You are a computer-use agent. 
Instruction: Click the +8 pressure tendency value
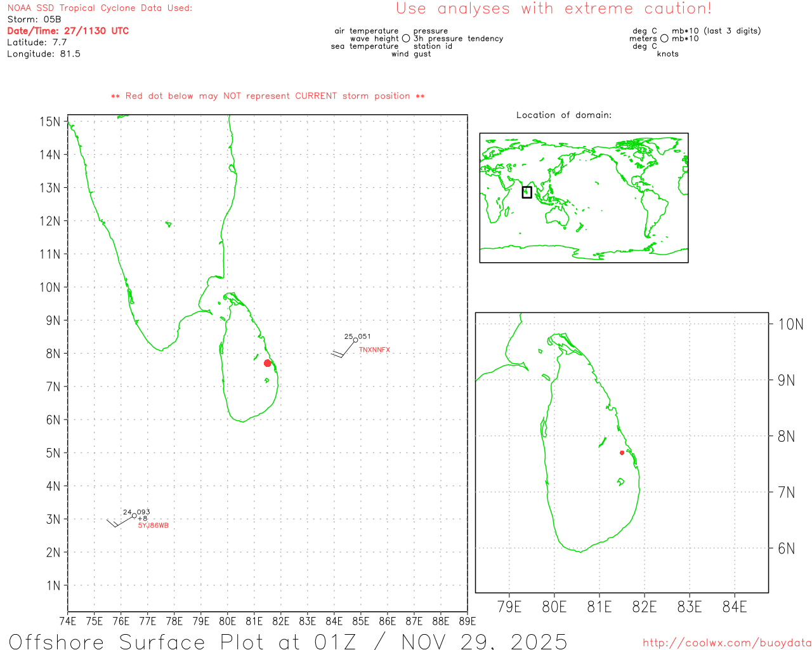click(143, 519)
